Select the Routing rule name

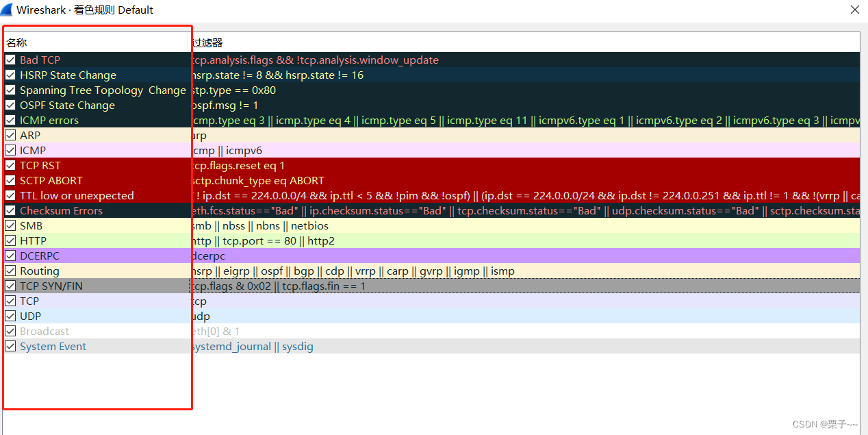click(x=40, y=271)
